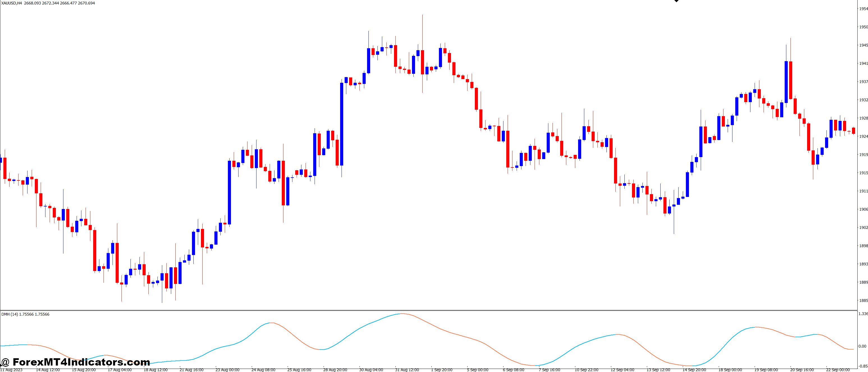Click the 1950 price axis label
This screenshot has width=868, height=372.
(863, 27)
